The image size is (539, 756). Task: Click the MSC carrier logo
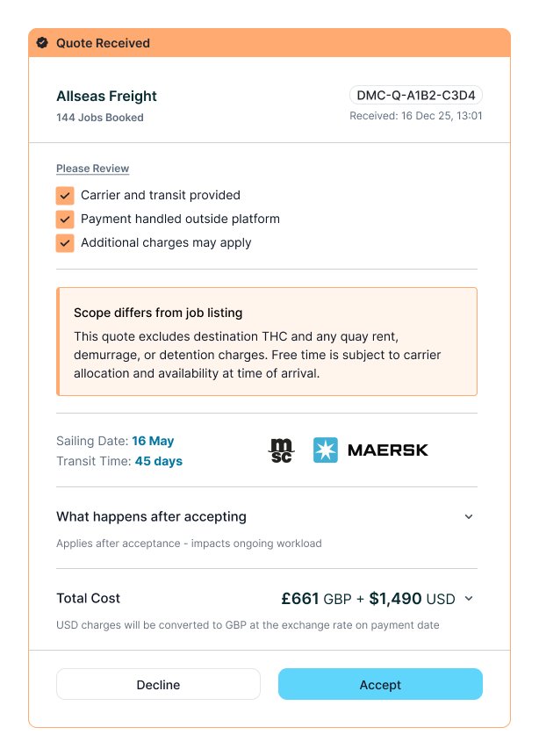click(x=281, y=450)
